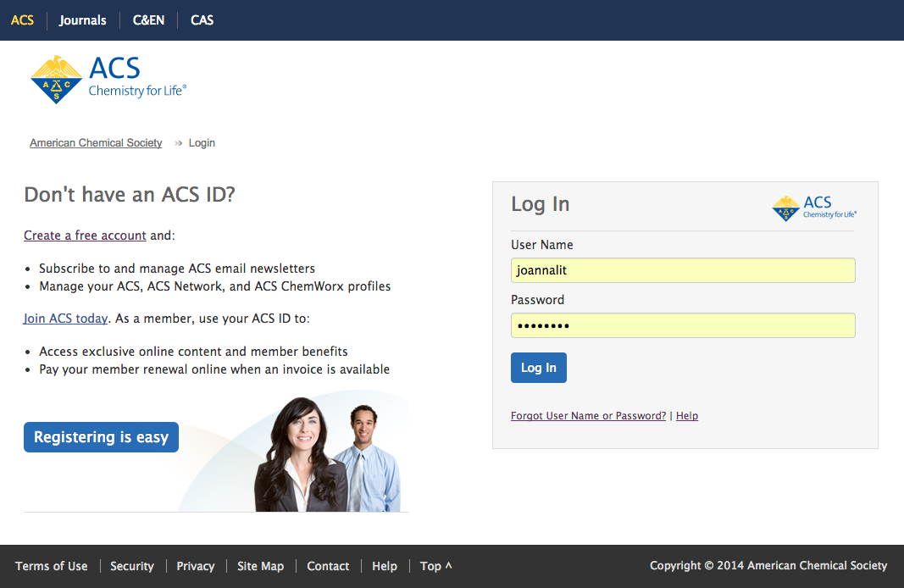Click Access exclusive online content bullet text

pos(193,352)
